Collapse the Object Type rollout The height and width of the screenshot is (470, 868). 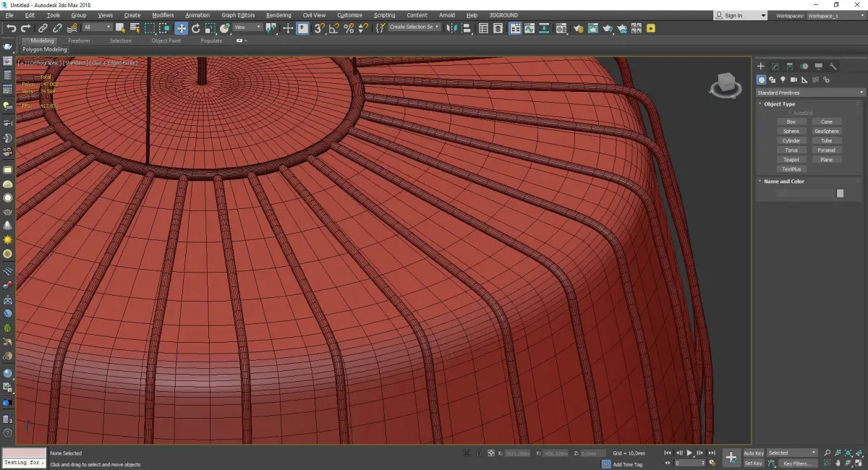point(779,104)
